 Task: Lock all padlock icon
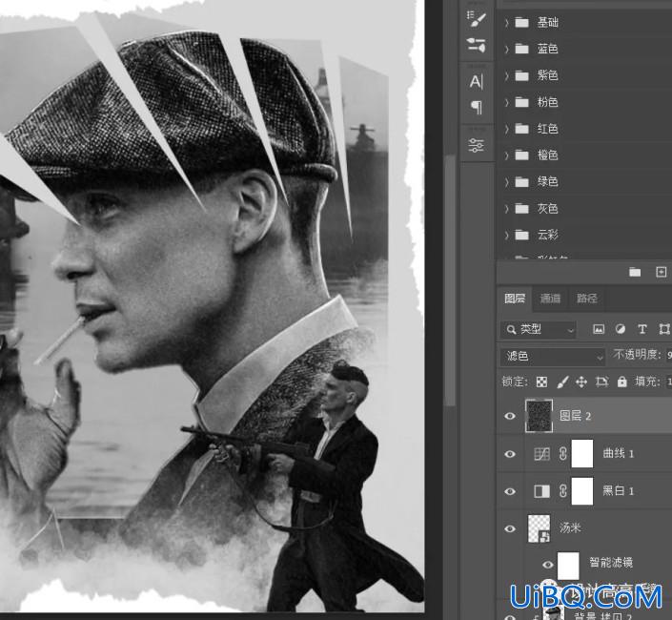click(x=621, y=382)
